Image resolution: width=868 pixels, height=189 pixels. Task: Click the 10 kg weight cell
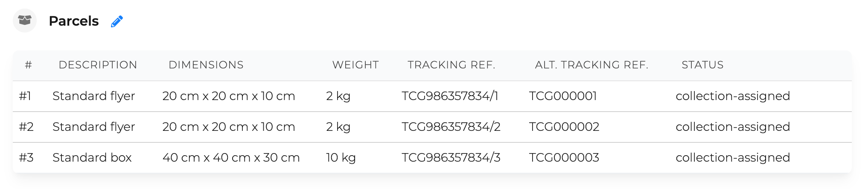coord(341,157)
